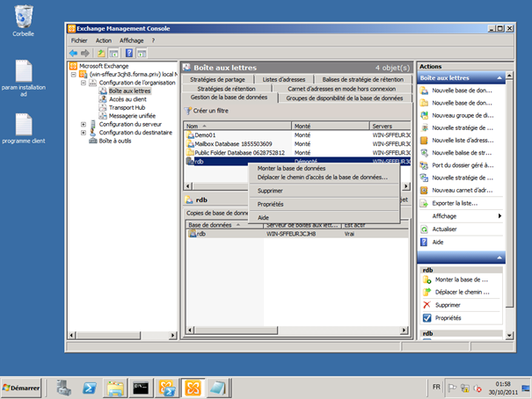This screenshot has height=399, width=532.
Task: Click Nouvelle balise de str... action icon
Action: [424, 153]
